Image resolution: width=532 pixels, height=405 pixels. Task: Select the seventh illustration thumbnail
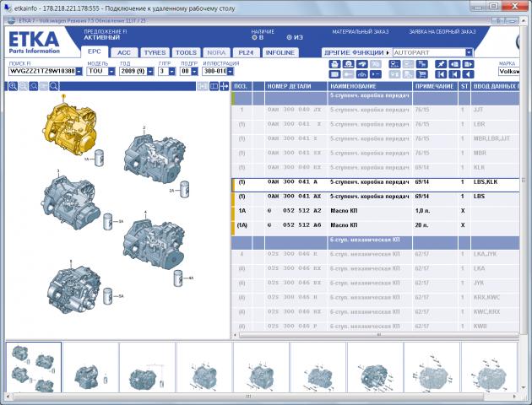pyautogui.click(x=375, y=367)
